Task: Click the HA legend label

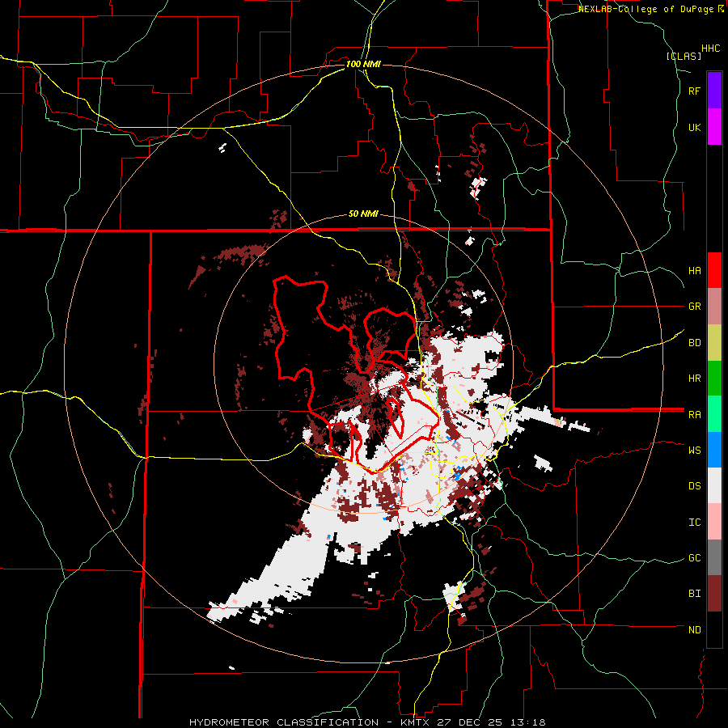Action: [694, 271]
